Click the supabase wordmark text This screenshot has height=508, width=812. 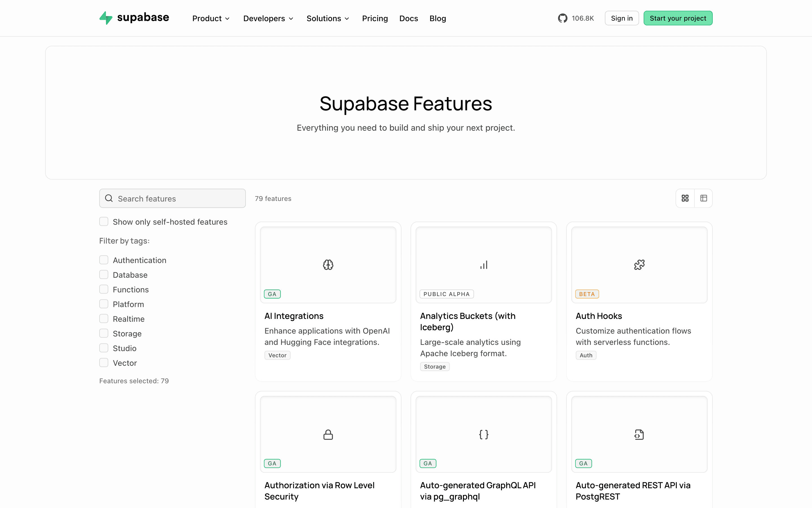click(x=143, y=17)
